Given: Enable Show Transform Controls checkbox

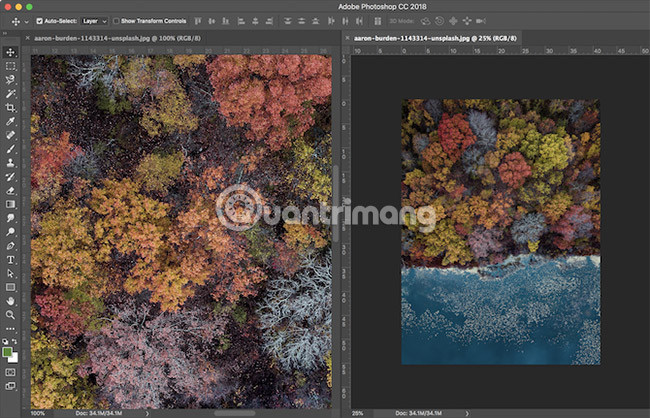Looking at the screenshot, I should tap(116, 20).
